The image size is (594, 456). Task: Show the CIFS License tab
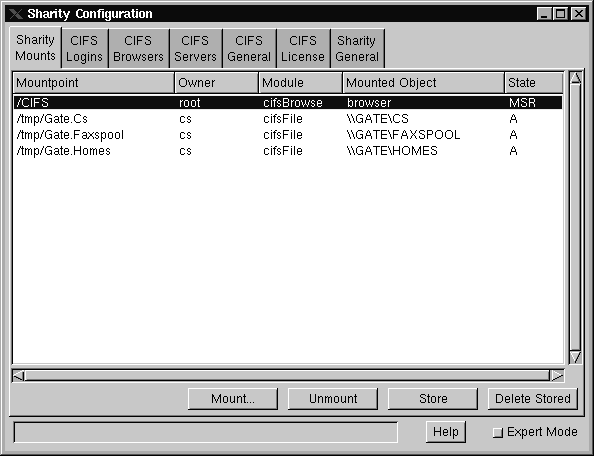(x=303, y=48)
